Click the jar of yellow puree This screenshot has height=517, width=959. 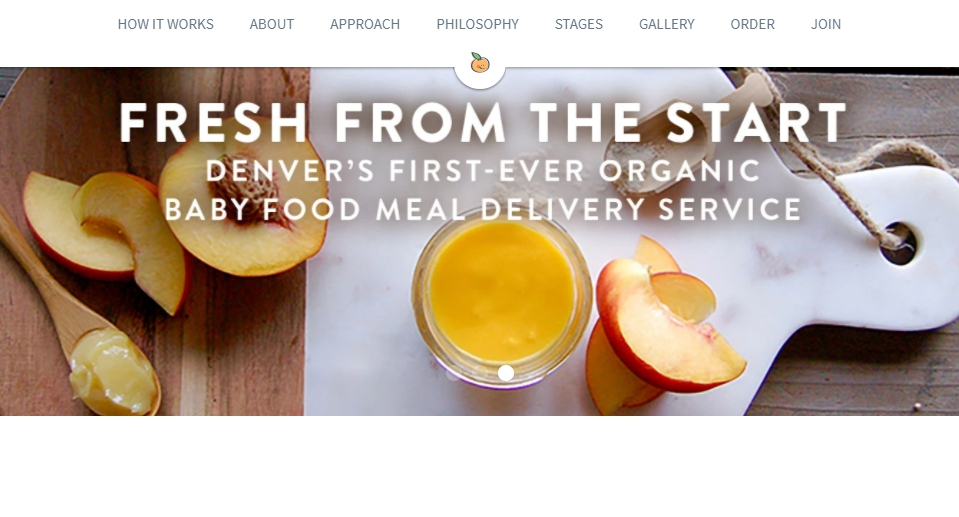point(502,294)
